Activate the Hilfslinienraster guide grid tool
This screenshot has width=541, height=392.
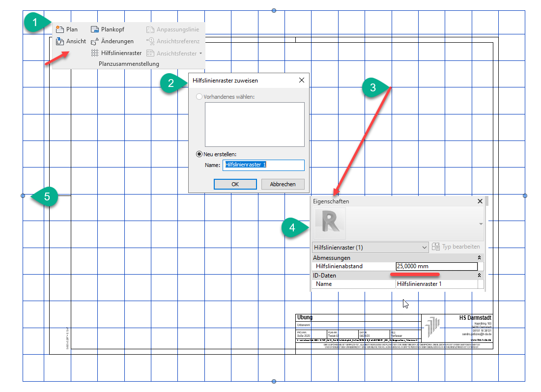[x=95, y=53]
